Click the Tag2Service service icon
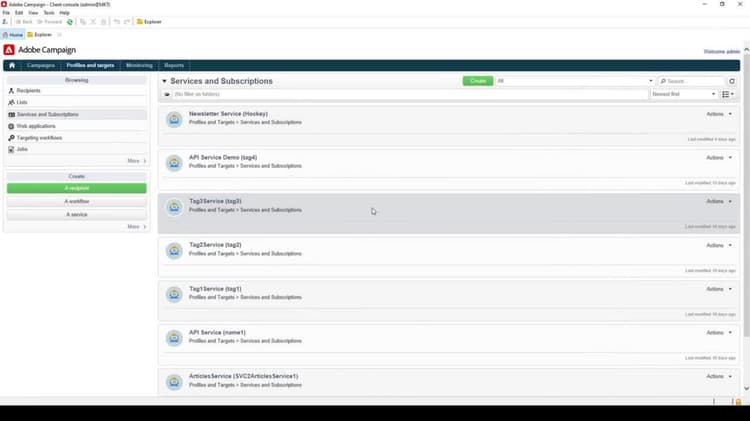The image size is (750, 421). 174,251
